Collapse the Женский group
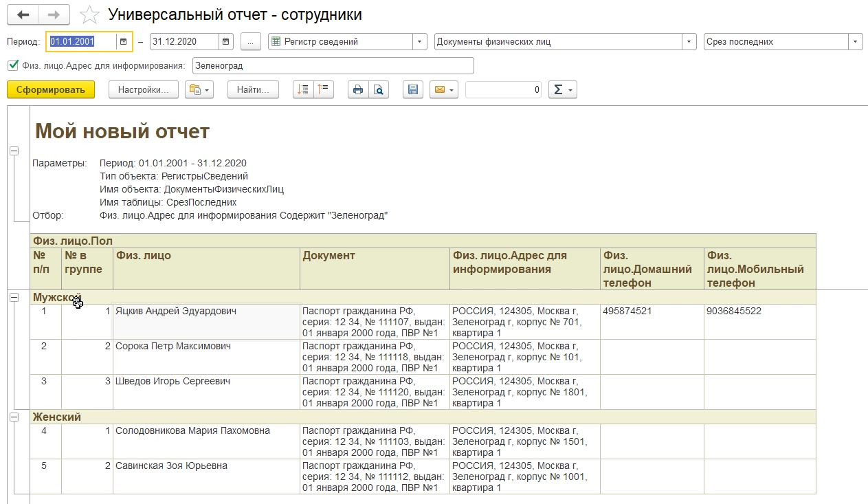 [x=14, y=417]
